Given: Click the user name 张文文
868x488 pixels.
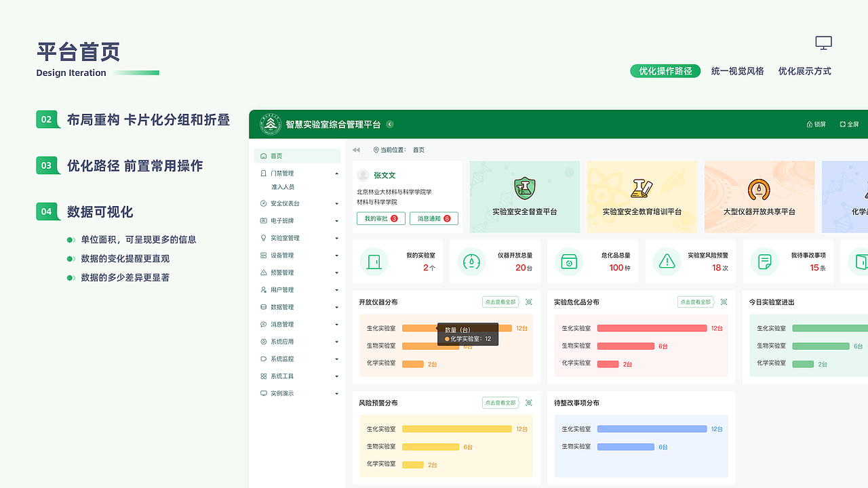Looking at the screenshot, I should (384, 176).
